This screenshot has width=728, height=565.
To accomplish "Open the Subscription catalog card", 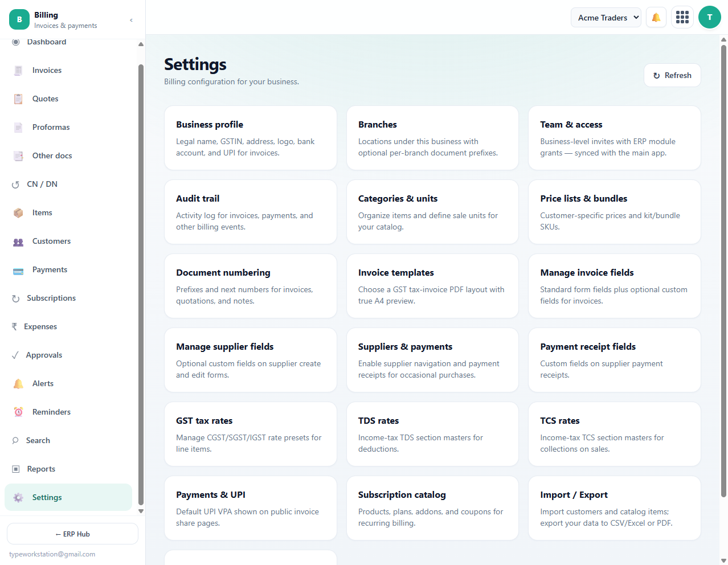I will point(432,508).
